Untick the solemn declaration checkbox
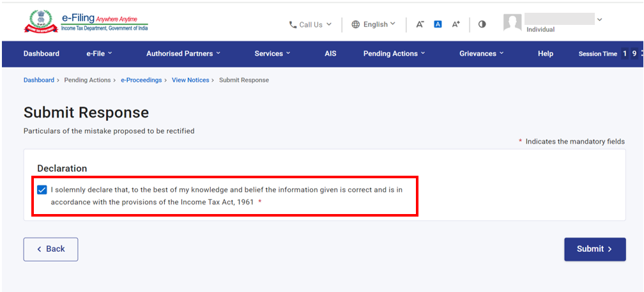This screenshot has width=644, height=292. coord(42,190)
